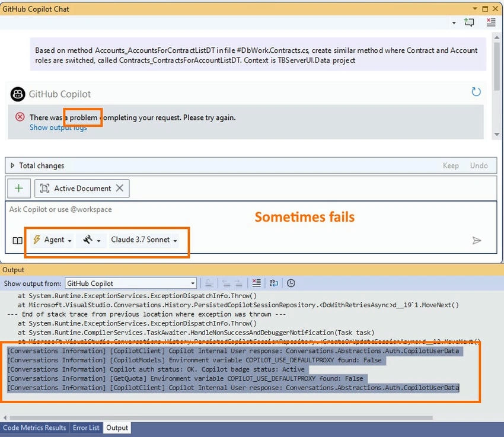The width and height of the screenshot is (504, 437).
Task: Add context with the plus button
Action: (x=19, y=189)
